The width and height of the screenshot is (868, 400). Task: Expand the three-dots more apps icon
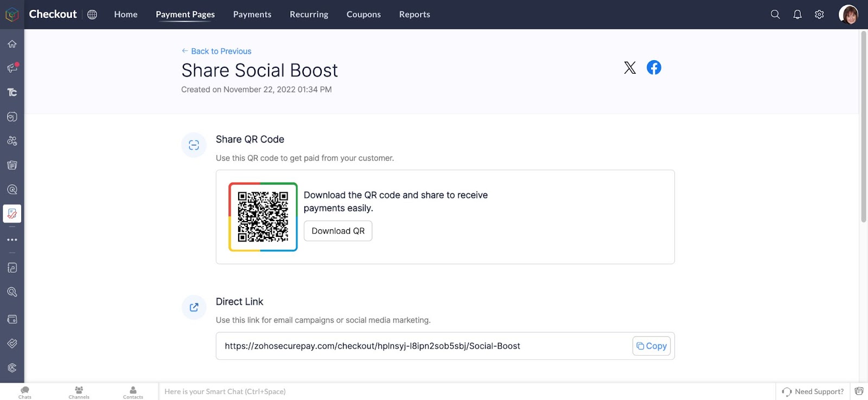[x=12, y=240]
